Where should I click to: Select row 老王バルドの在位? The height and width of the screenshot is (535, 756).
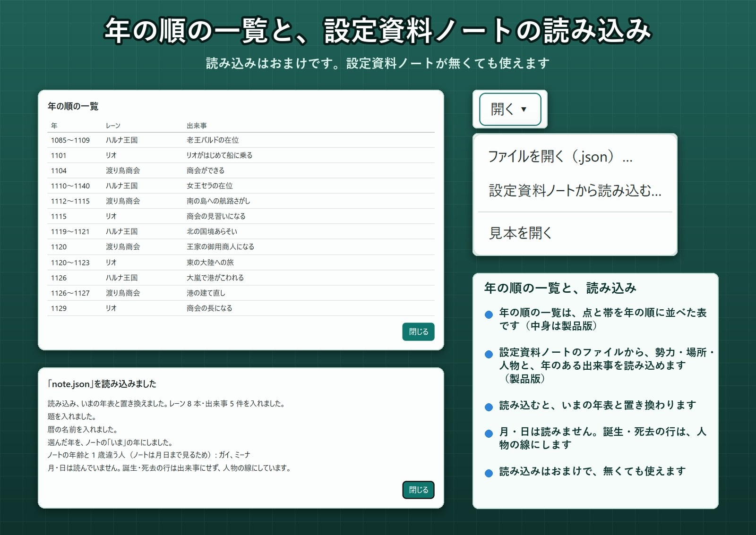click(x=241, y=140)
